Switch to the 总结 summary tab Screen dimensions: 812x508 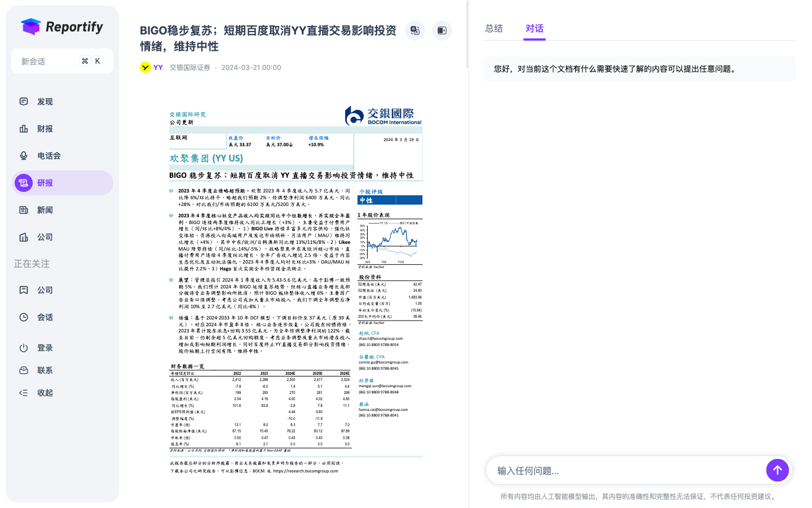494,28
